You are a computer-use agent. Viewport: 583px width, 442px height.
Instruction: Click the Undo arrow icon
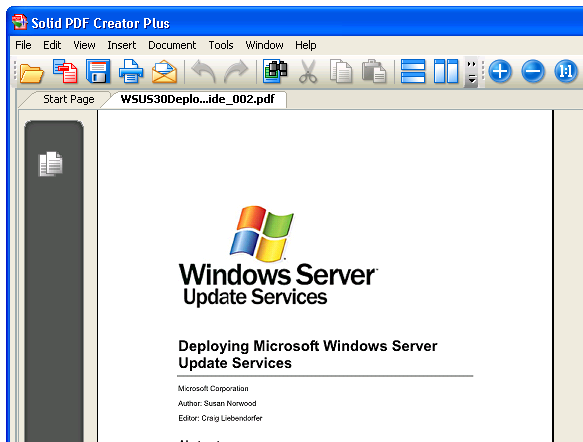[203, 71]
